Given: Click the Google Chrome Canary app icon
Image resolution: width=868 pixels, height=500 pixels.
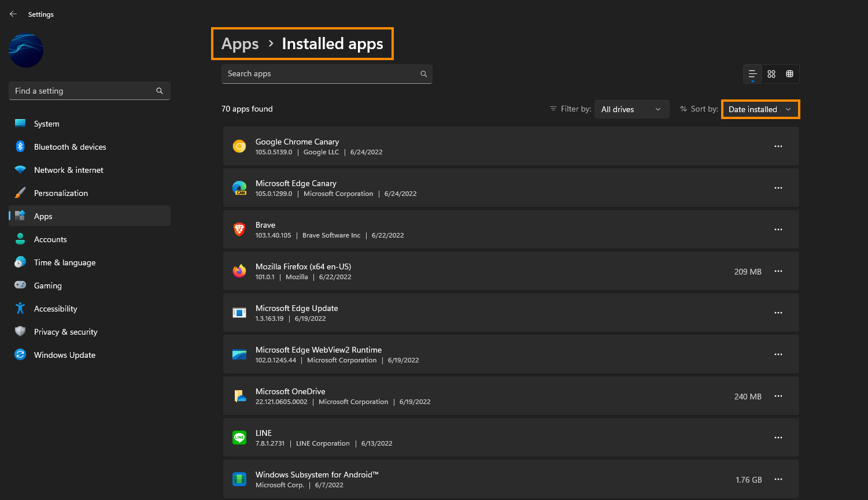Looking at the screenshot, I should click(239, 146).
